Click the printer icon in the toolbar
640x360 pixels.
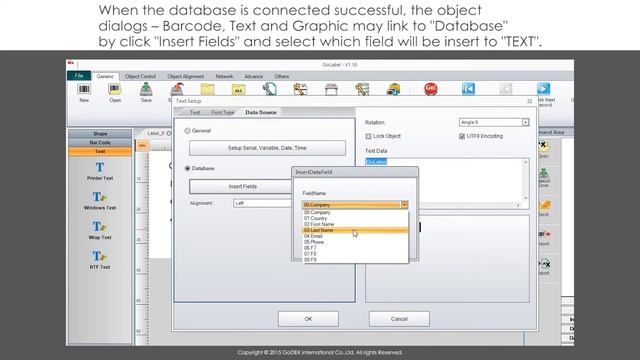tap(331, 89)
